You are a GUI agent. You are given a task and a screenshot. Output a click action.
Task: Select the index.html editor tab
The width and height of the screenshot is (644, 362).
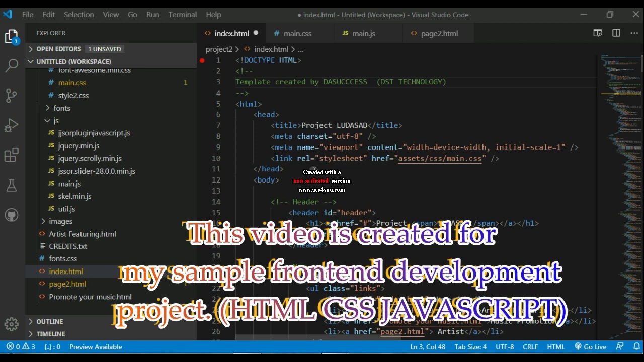231,33
